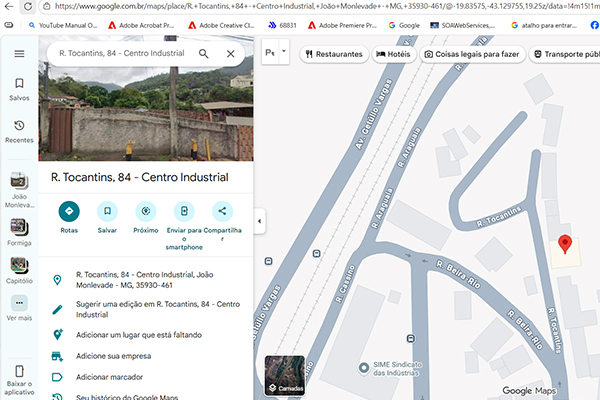The image size is (600, 400).
Task: Click the Próximo nearby icon
Action: (146, 211)
